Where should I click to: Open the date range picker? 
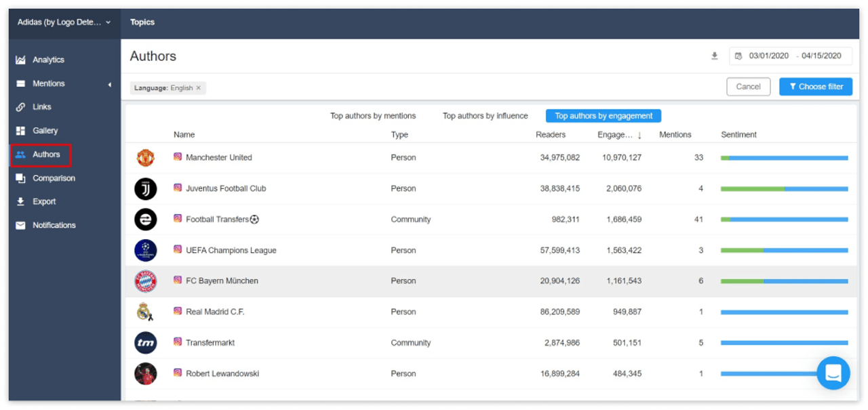point(790,56)
